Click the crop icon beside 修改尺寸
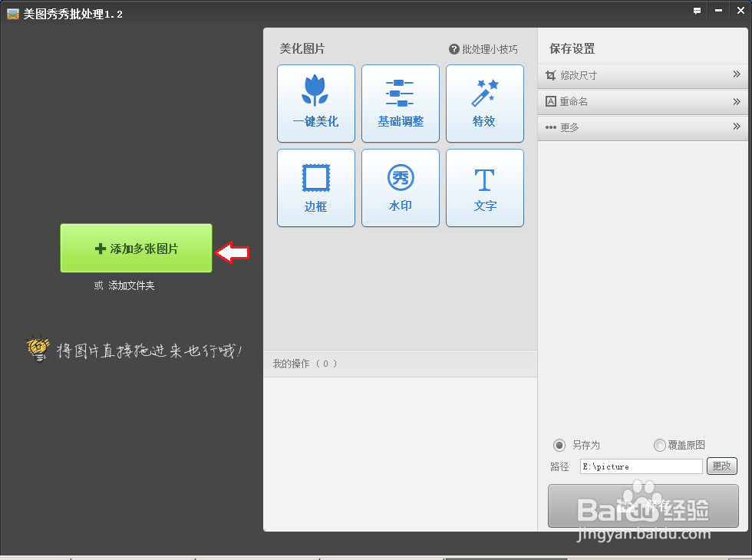The image size is (752, 560). pyautogui.click(x=551, y=75)
